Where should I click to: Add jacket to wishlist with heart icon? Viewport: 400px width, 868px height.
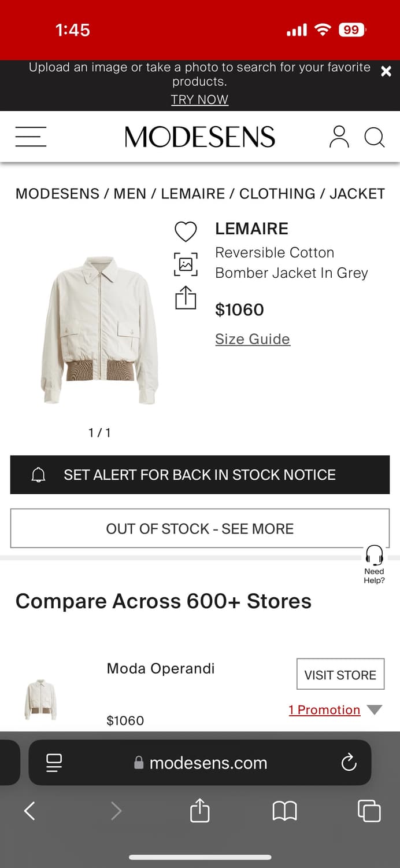[186, 231]
